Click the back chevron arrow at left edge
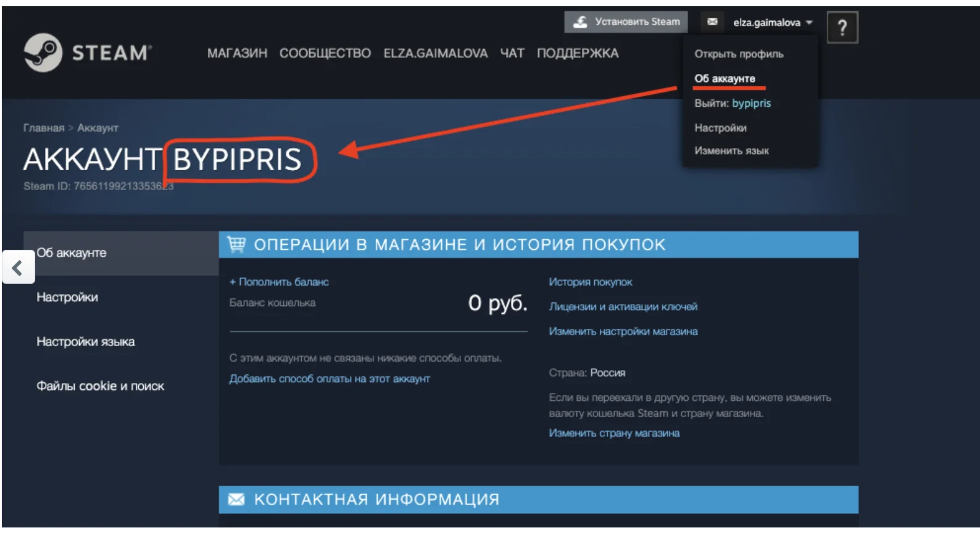980x533 pixels. pyautogui.click(x=18, y=267)
